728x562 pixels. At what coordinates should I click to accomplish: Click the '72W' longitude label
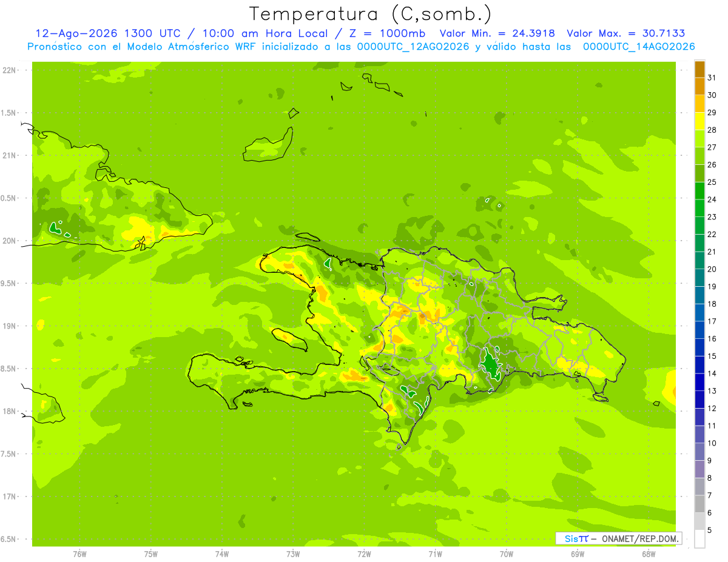pyautogui.click(x=364, y=554)
